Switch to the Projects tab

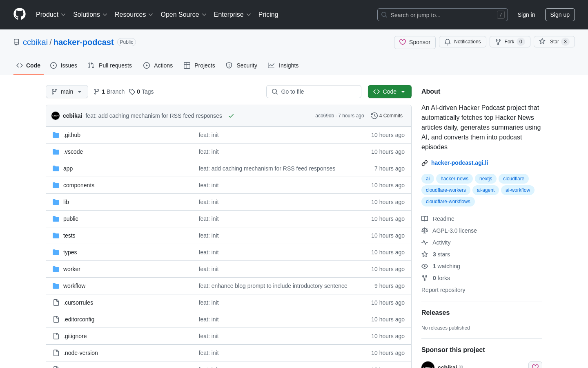[x=199, y=65]
